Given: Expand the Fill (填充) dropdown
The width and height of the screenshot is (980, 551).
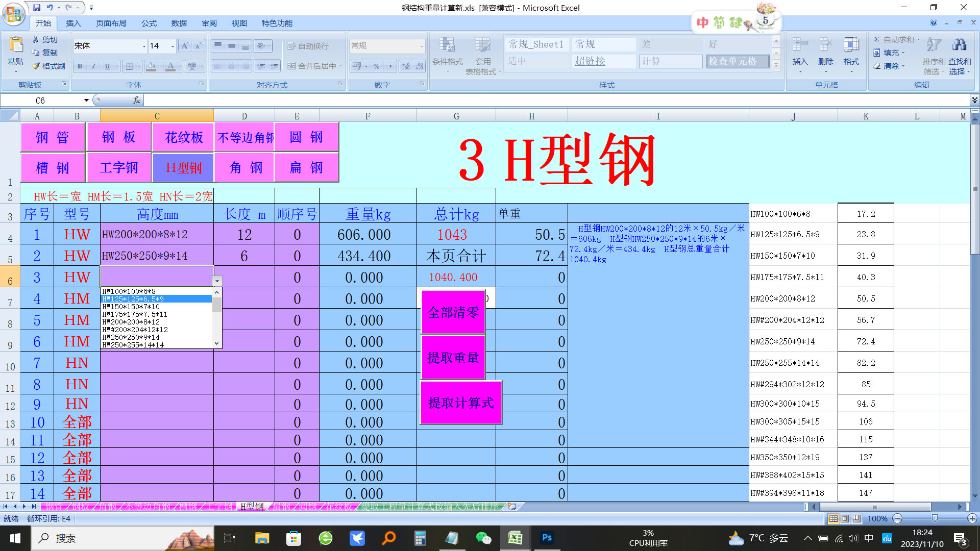Looking at the screenshot, I should pyautogui.click(x=903, y=53).
